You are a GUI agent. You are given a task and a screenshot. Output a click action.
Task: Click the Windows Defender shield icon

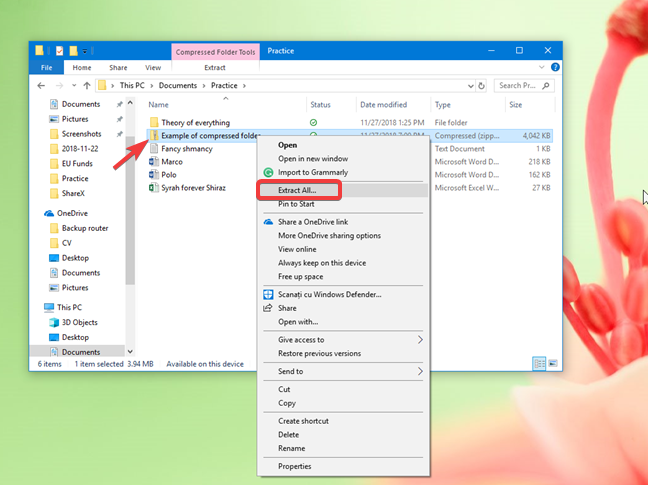268,294
